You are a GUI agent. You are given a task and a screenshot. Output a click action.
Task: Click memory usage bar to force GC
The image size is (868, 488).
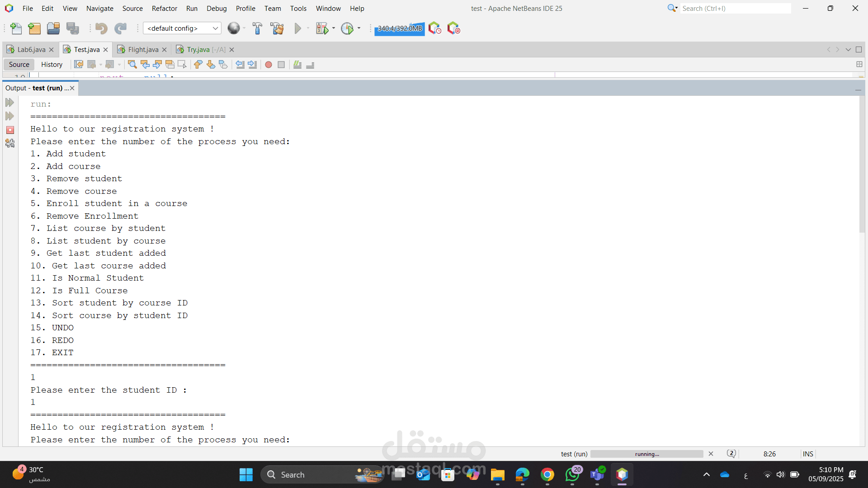pyautogui.click(x=400, y=28)
